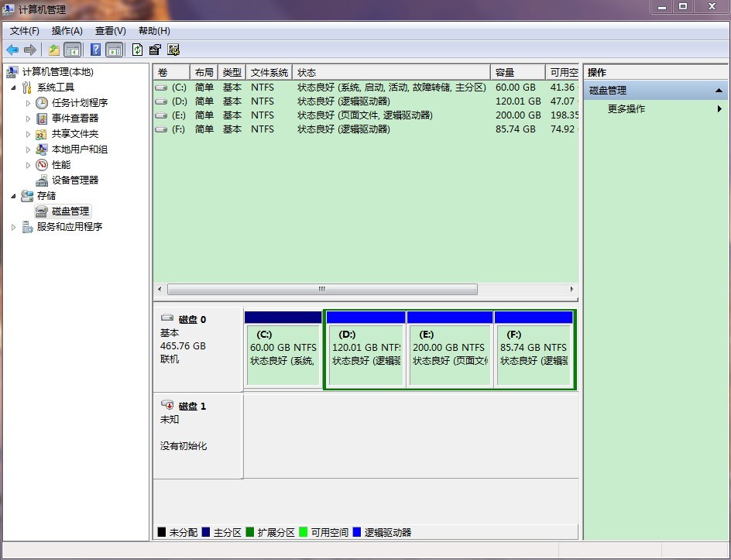Click the Forward arrow toolbar icon
Screen dimensions: 731x560
pyautogui.click(x=30, y=50)
